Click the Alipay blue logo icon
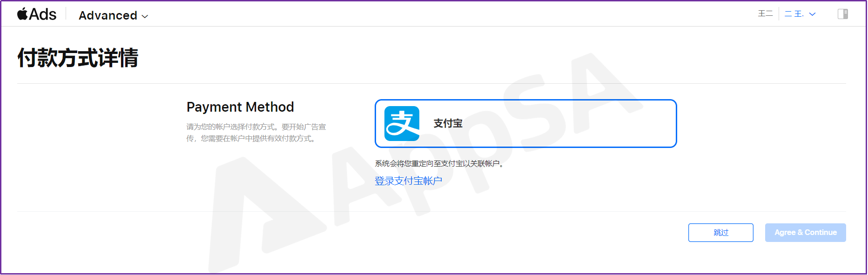Image resolution: width=868 pixels, height=275 pixels. click(x=402, y=123)
